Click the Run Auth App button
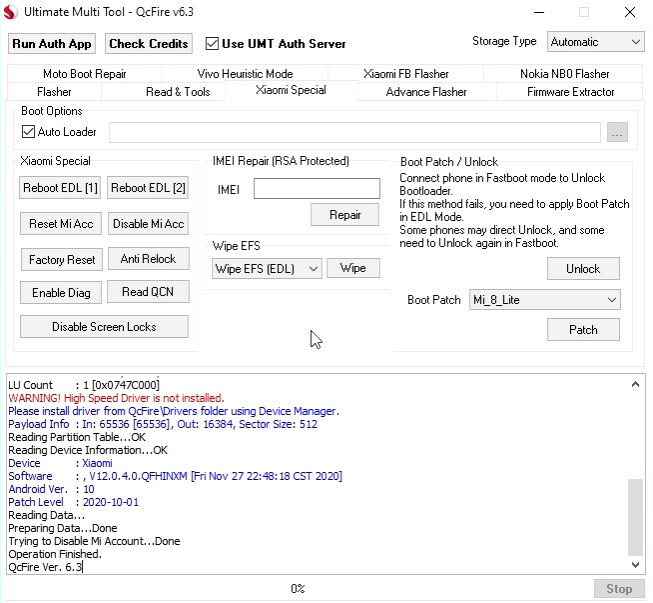The width and height of the screenshot is (653, 603). click(x=52, y=44)
